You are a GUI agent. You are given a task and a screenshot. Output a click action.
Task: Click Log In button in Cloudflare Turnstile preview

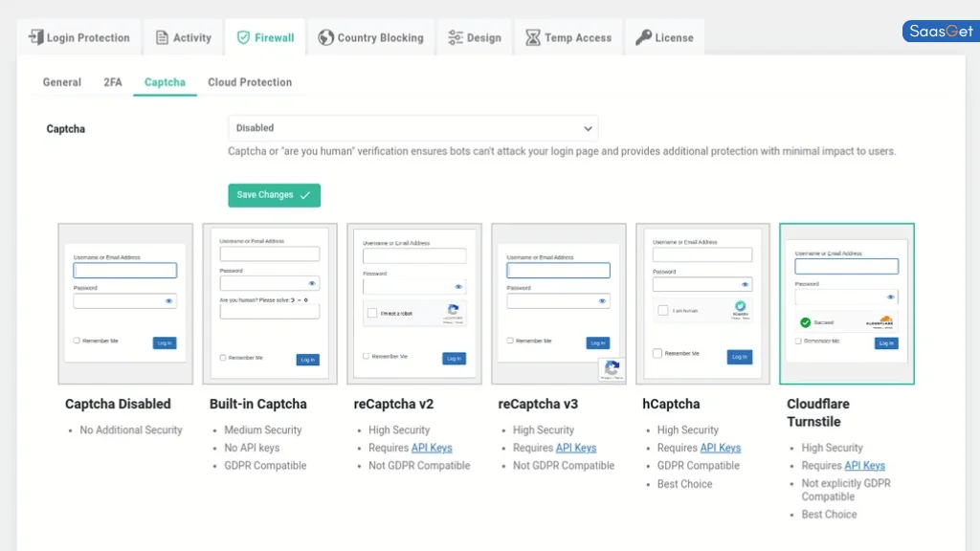[886, 343]
